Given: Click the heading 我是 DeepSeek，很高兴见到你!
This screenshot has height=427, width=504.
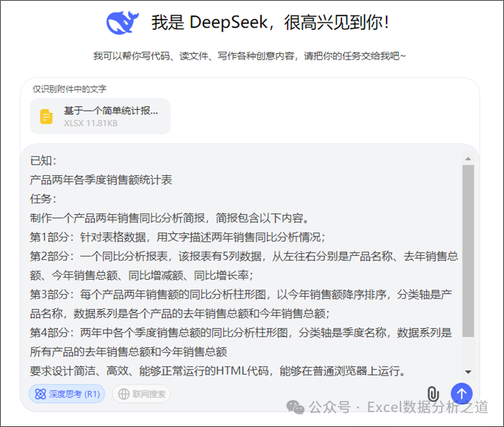Looking at the screenshot, I should point(270,23).
